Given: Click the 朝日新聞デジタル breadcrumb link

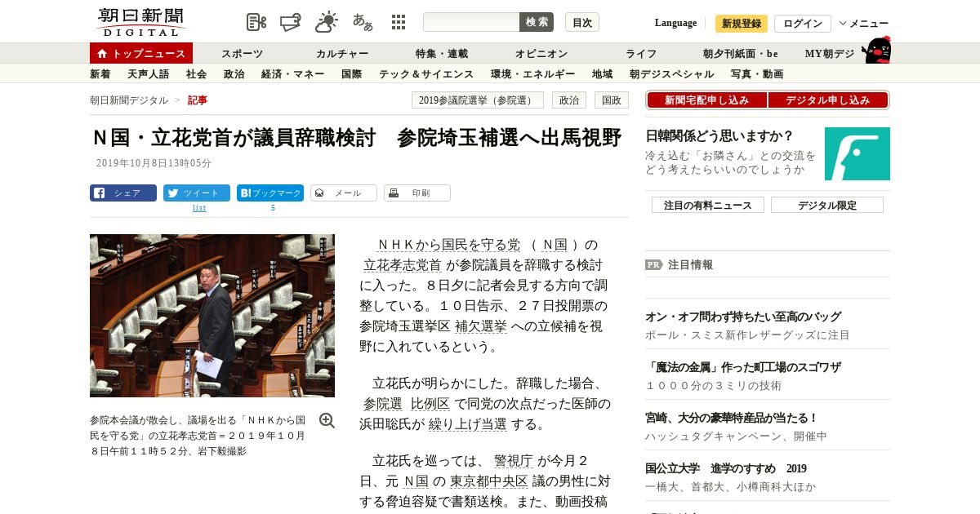Looking at the screenshot, I should pos(129,100).
